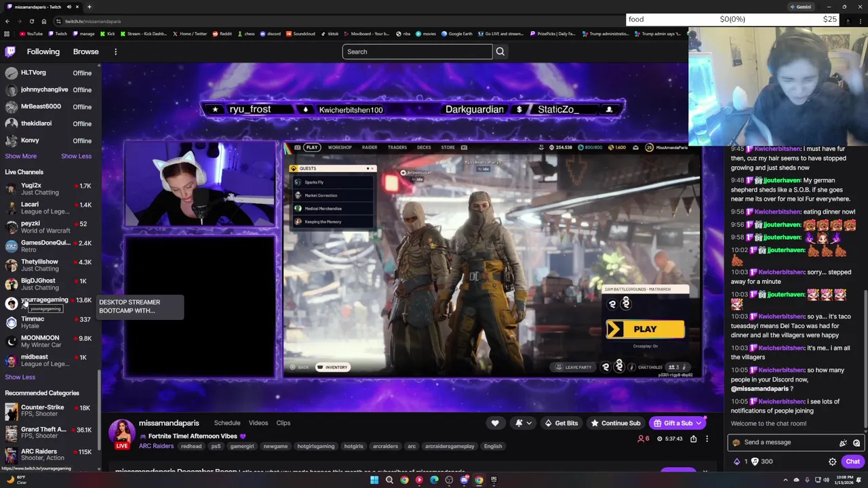Mute the tab via speaker icon

pyautogui.click(x=68, y=7)
